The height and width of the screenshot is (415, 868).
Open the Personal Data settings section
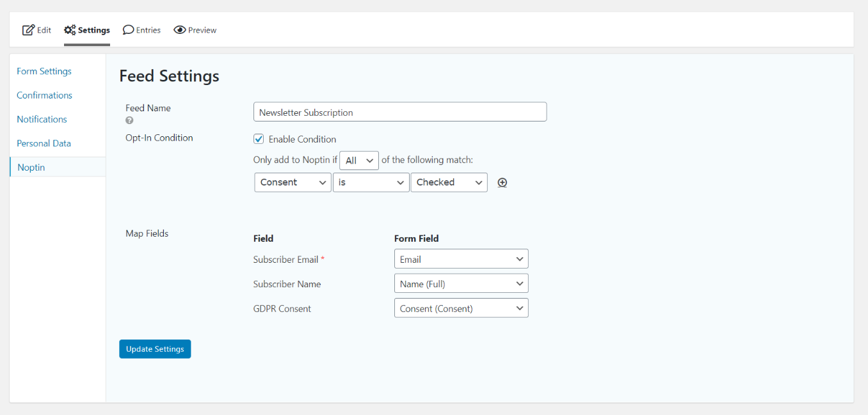tap(44, 143)
